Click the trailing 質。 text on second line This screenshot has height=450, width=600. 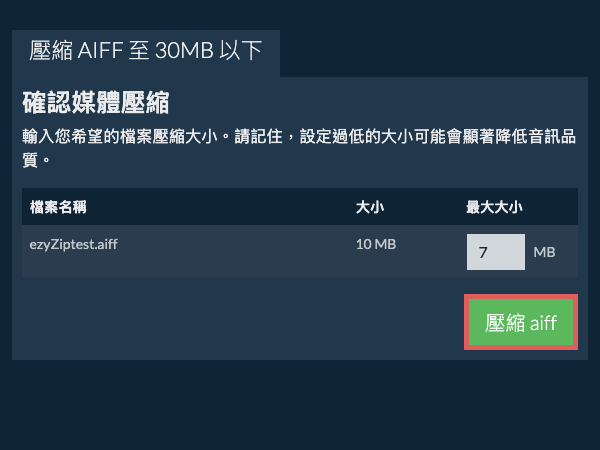36,159
